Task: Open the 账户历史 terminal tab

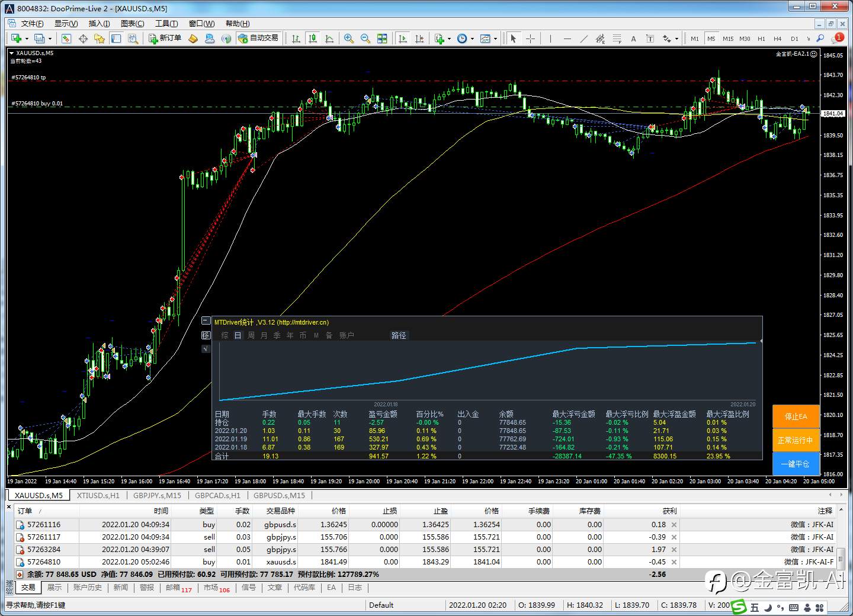Action: click(87, 588)
